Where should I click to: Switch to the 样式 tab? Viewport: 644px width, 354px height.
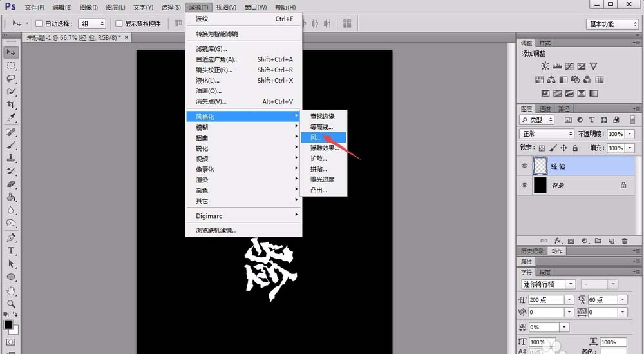(x=545, y=43)
